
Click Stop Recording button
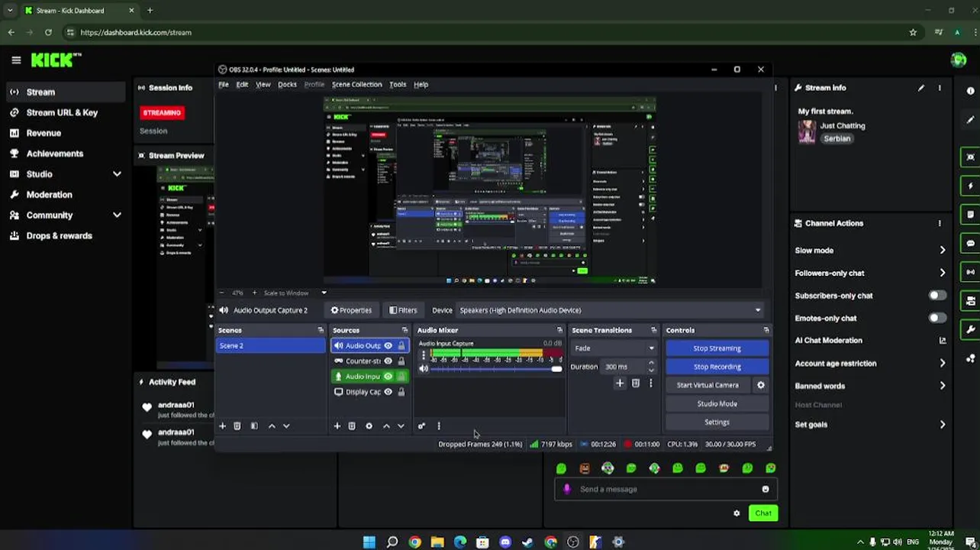tap(717, 367)
